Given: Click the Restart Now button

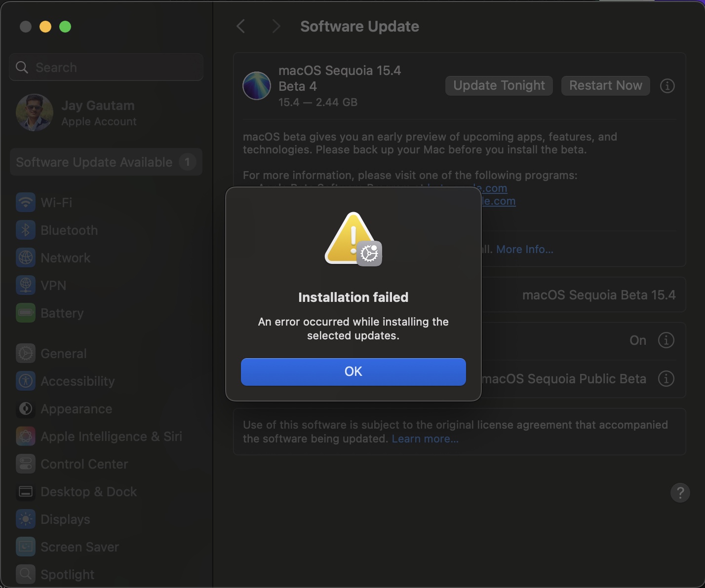Looking at the screenshot, I should tap(605, 85).
